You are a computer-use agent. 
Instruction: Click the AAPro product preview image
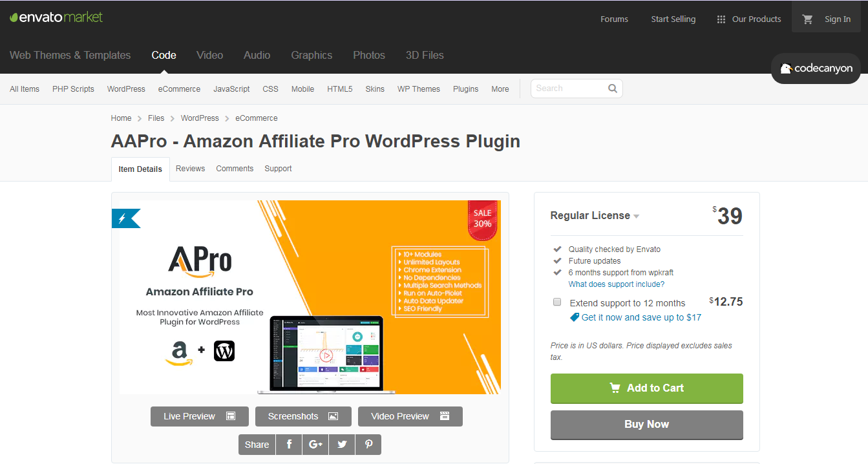[310, 297]
